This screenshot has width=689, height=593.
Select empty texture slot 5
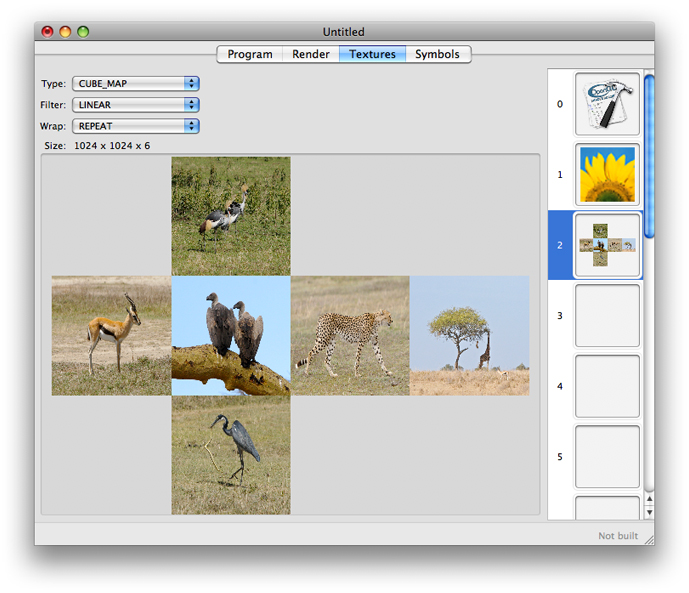(607, 456)
